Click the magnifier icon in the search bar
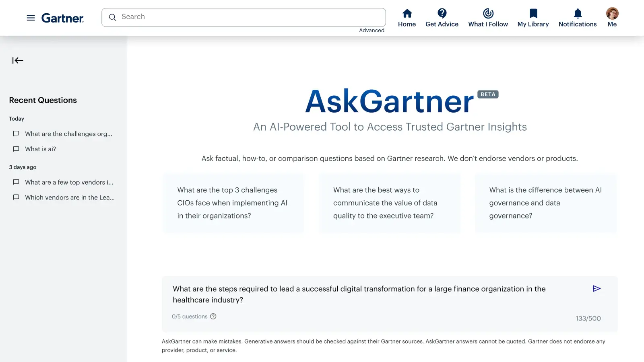Screen dimensions: 644x362 (112, 17)
